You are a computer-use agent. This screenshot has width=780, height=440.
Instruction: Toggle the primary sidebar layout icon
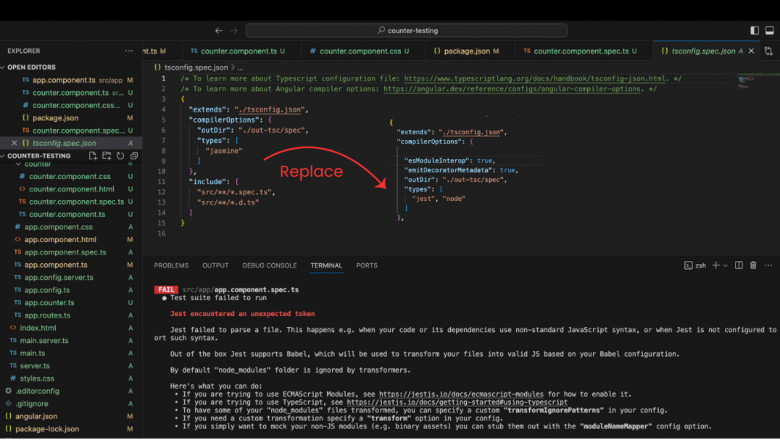(x=754, y=30)
